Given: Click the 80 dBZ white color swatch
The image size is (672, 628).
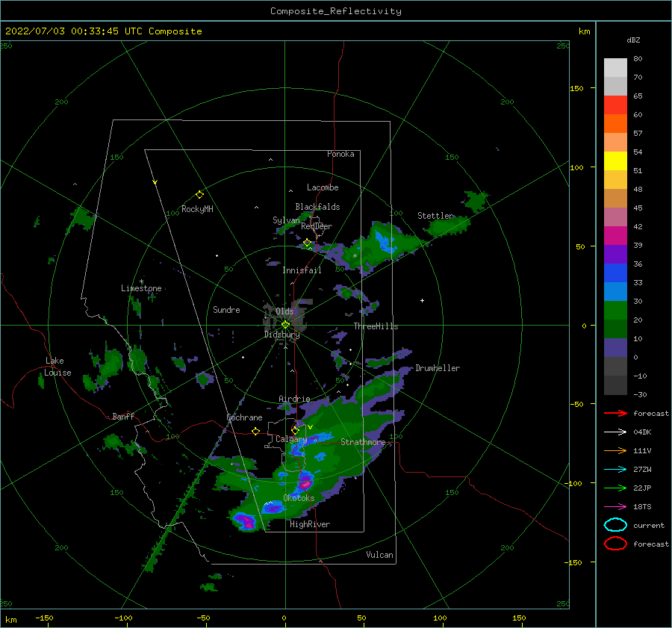Looking at the screenshot, I should (x=615, y=67).
